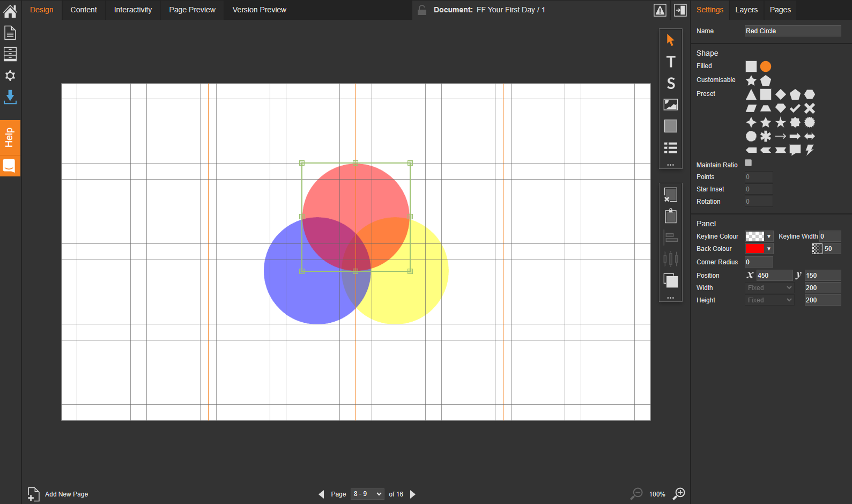
Task: Choose the list tool icon
Action: [670, 147]
